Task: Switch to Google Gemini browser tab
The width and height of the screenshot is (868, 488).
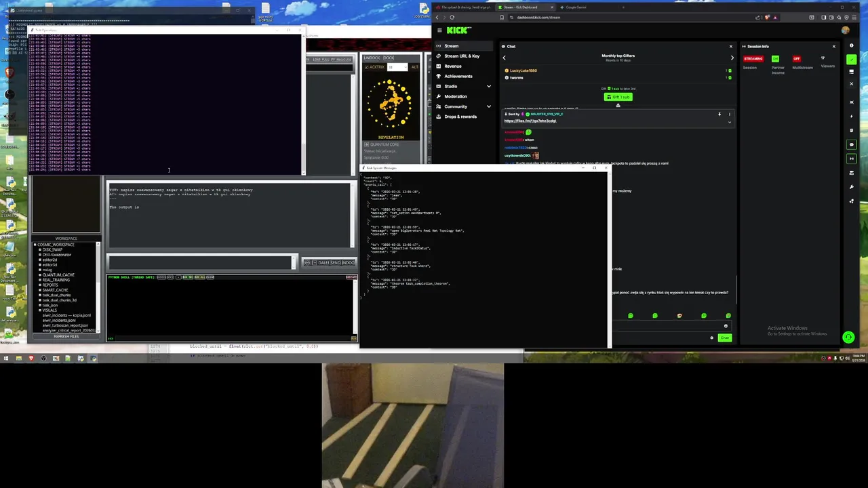Action: click(575, 7)
